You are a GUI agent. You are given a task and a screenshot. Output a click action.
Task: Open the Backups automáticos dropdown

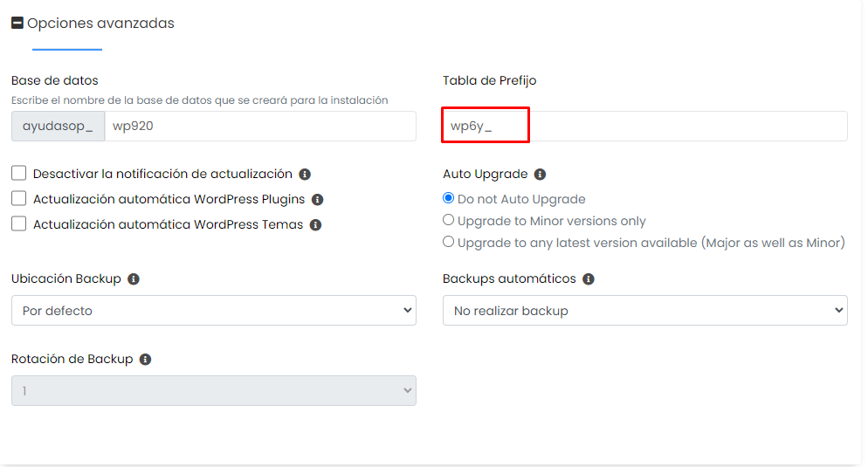[645, 311]
